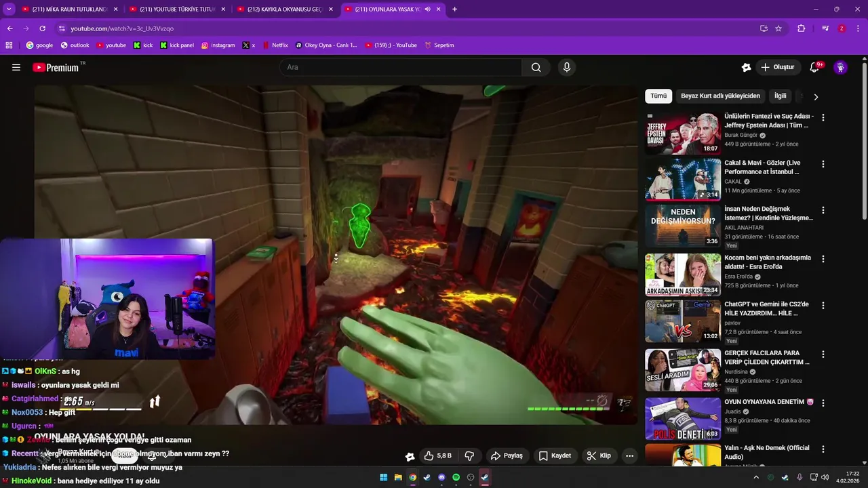Viewport: 868px width, 488px height.
Task: Open OYUN OYNAYANA DENETİM video title
Action: [x=769, y=402]
